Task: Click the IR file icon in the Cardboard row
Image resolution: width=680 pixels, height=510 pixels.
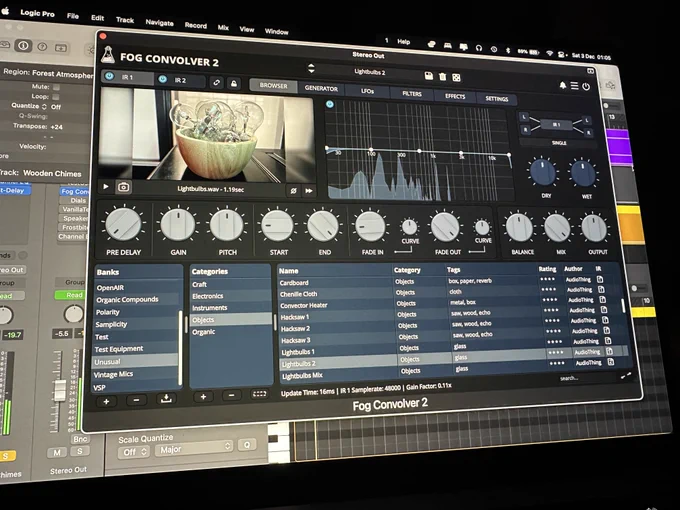Action: point(600,279)
